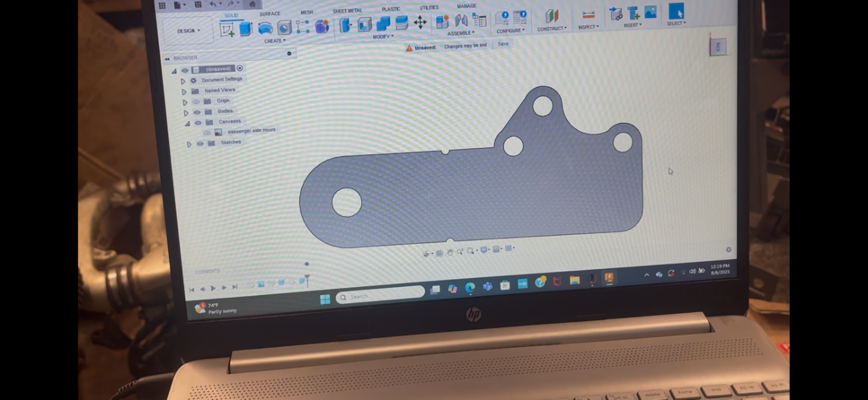Image resolution: width=868 pixels, height=400 pixels.
Task: Show the passenger side mount canvas
Action: (207, 132)
